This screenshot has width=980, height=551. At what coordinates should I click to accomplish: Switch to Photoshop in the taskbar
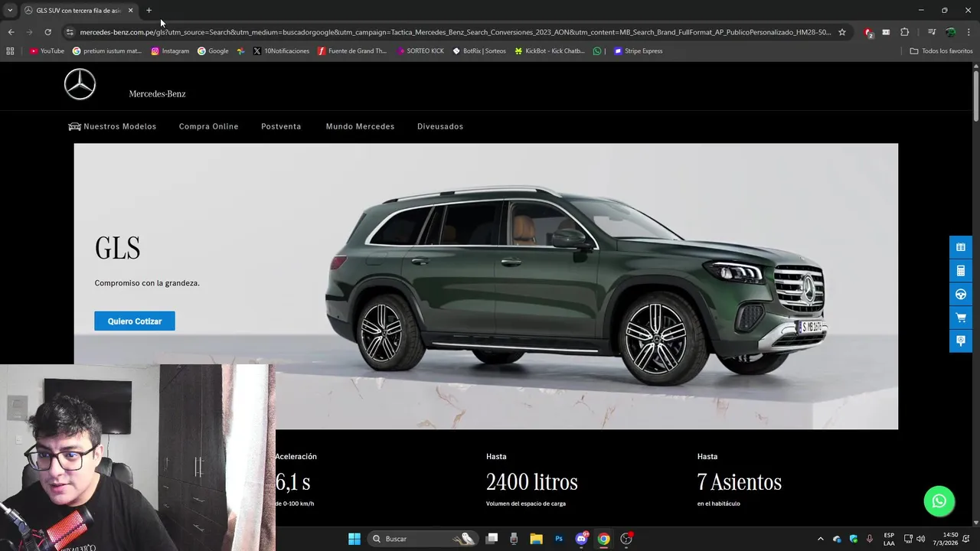559,539
